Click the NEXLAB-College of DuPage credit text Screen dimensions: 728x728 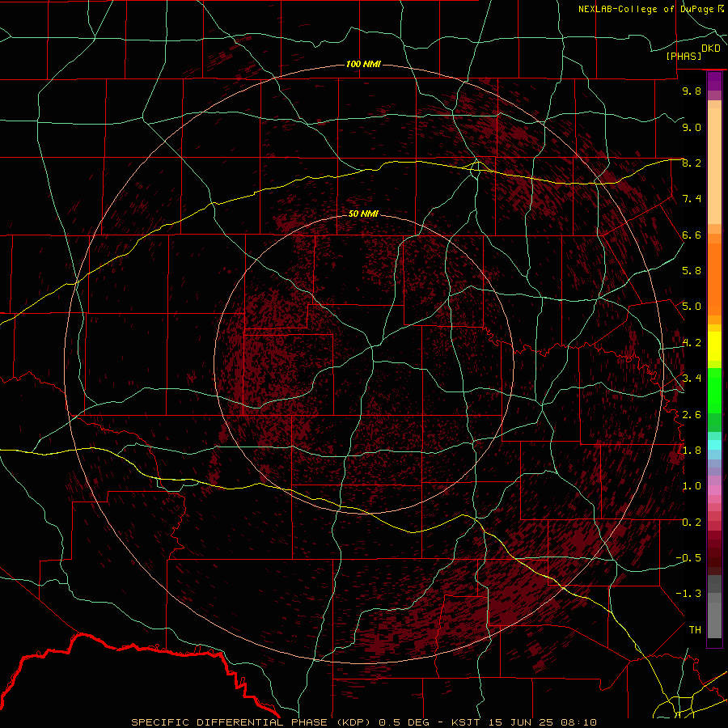(645, 9)
